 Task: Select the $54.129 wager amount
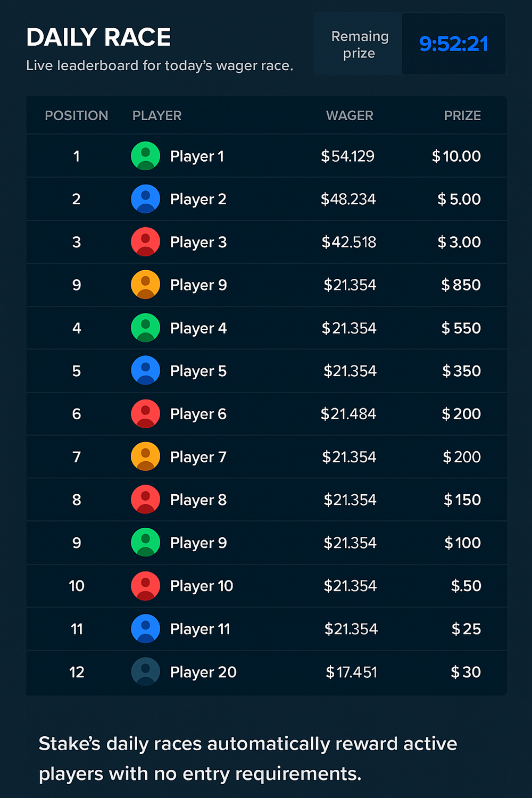[x=350, y=156]
